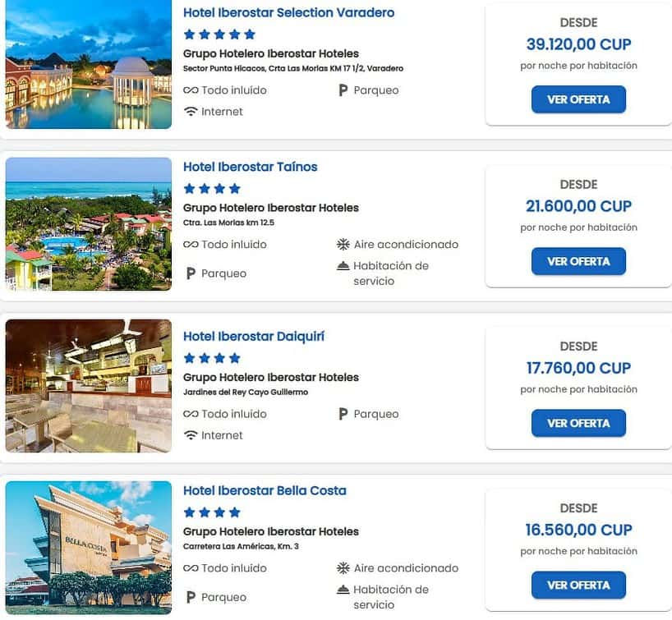Screen dimensions: 672x620
Task: Open Hotel Iberostar Selection Varadero title link
Action: [x=289, y=12]
